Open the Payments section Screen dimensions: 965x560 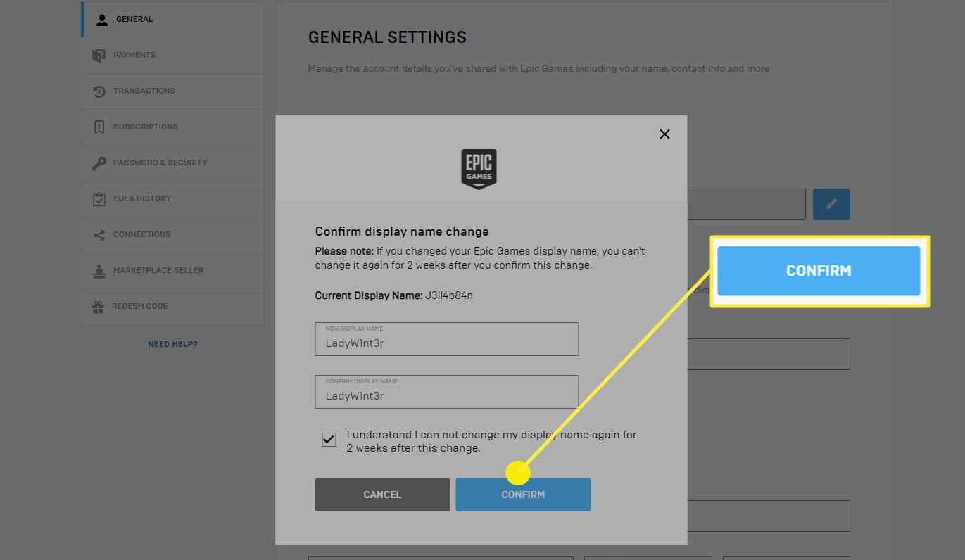pos(173,55)
